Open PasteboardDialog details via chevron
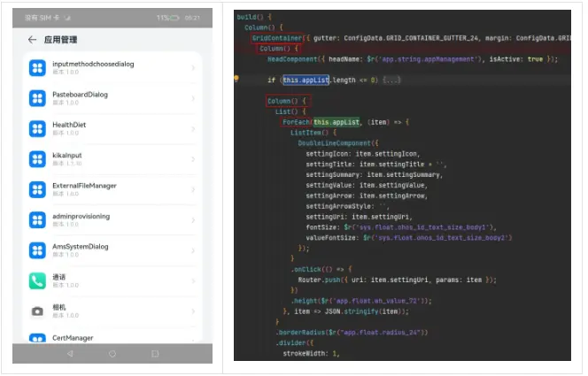The height and width of the screenshot is (376, 588). click(x=194, y=99)
